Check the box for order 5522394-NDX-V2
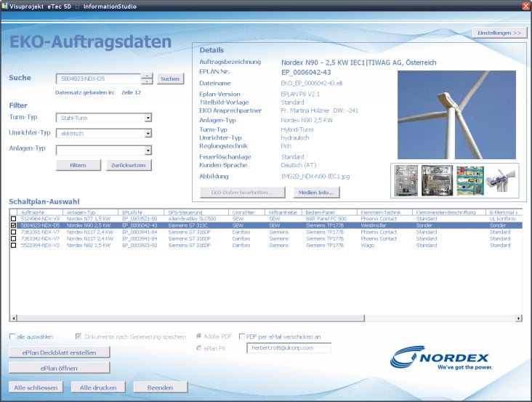Image resolution: width=532 pixels, height=402 pixels. [14, 245]
